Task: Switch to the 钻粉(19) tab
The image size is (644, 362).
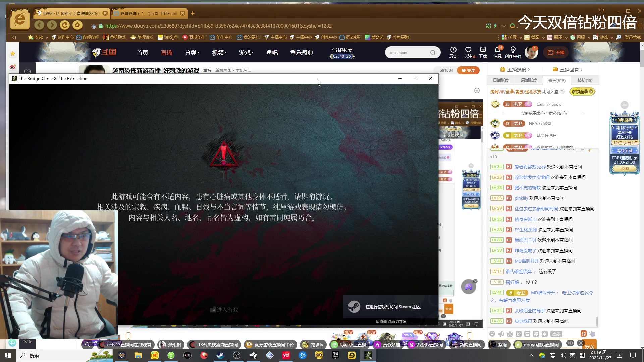Action: (585, 80)
